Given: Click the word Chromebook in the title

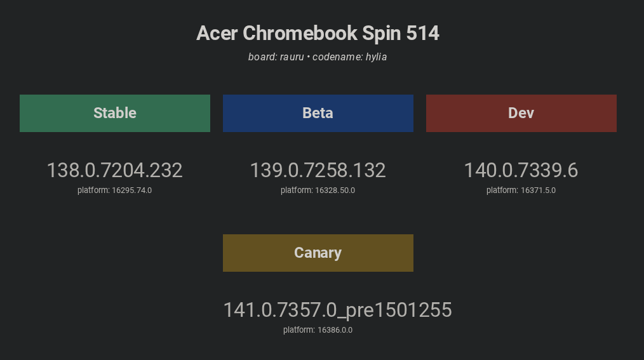Looking at the screenshot, I should click(300, 33).
